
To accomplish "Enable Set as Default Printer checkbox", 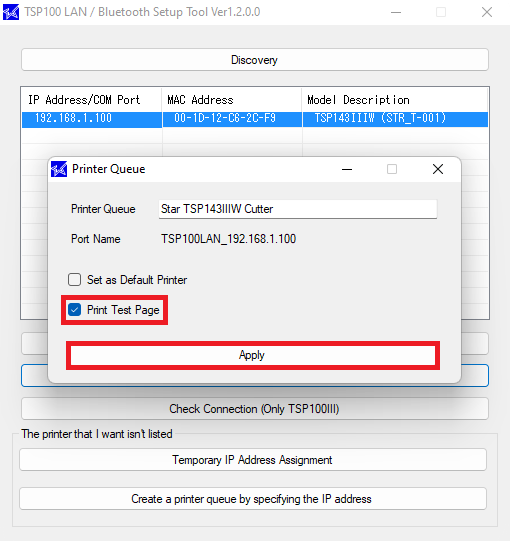I will pos(75,279).
